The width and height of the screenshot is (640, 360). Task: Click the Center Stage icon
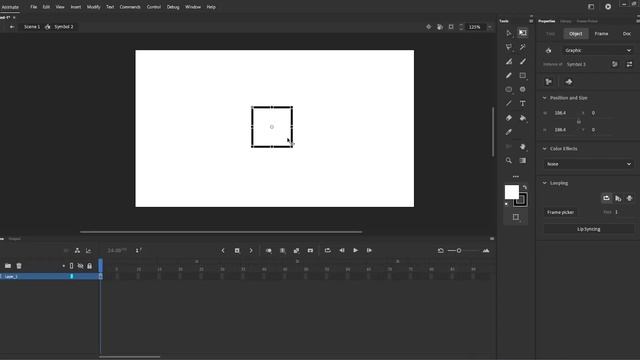[x=429, y=27]
